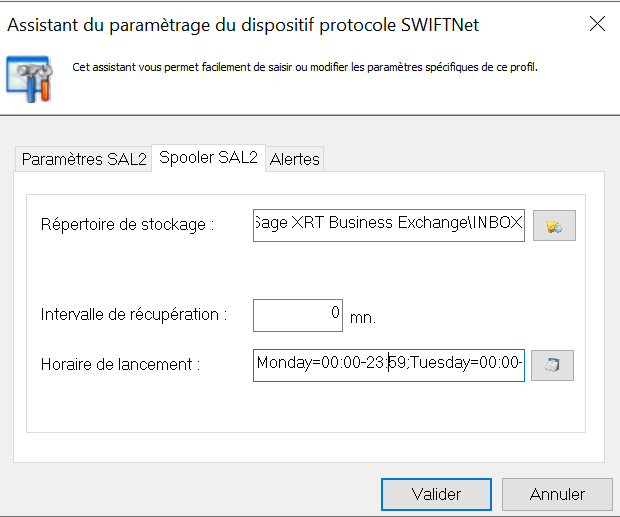Screen dimensions: 620x517
Task: Click the 'Répertoire de stockage :' label
Action: tap(127, 225)
